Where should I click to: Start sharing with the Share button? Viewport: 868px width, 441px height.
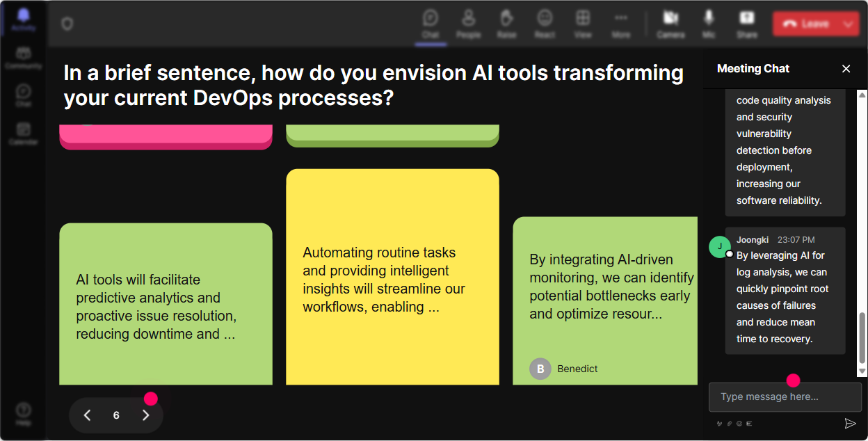(746, 24)
